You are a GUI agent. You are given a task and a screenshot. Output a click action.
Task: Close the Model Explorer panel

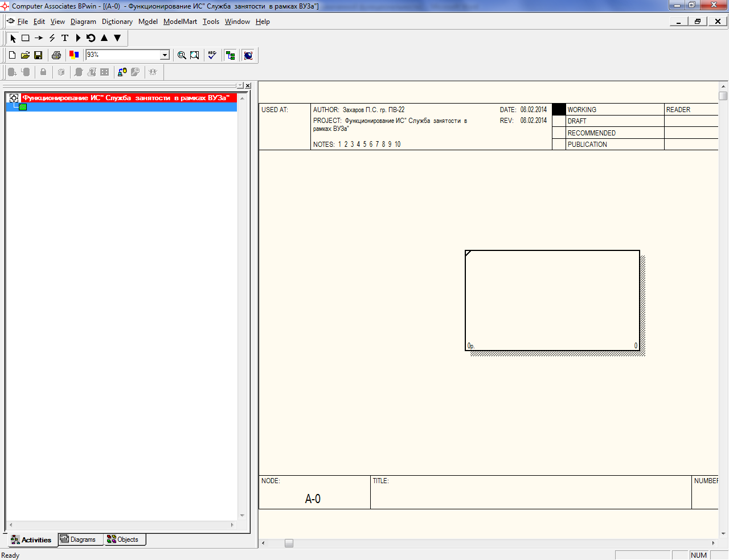click(x=248, y=85)
